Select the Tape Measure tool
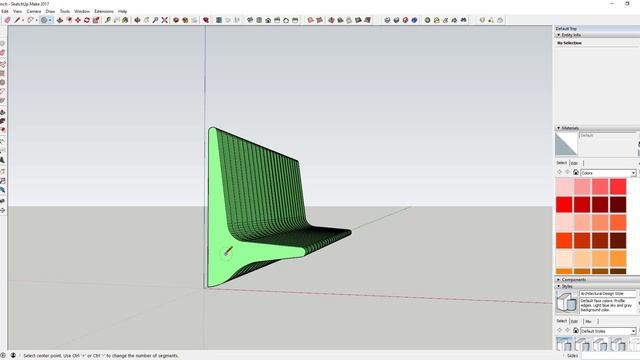Image resolution: width=640 pixels, height=360 pixels. click(108, 20)
